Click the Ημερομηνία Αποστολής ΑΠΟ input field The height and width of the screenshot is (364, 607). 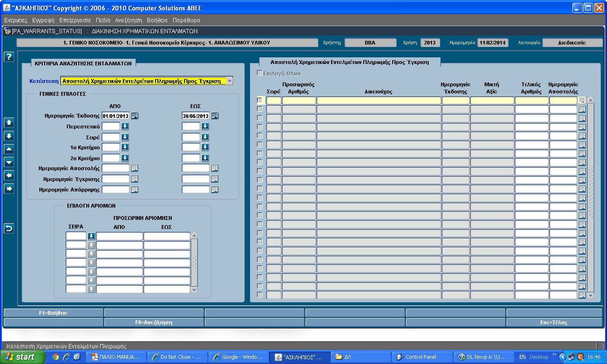point(116,168)
